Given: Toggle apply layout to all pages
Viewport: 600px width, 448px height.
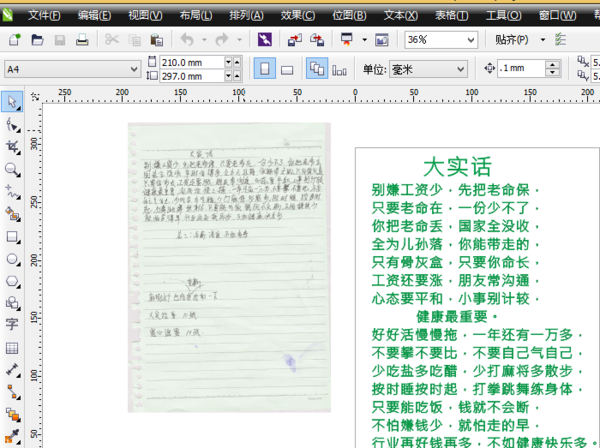Looking at the screenshot, I should point(316,69).
